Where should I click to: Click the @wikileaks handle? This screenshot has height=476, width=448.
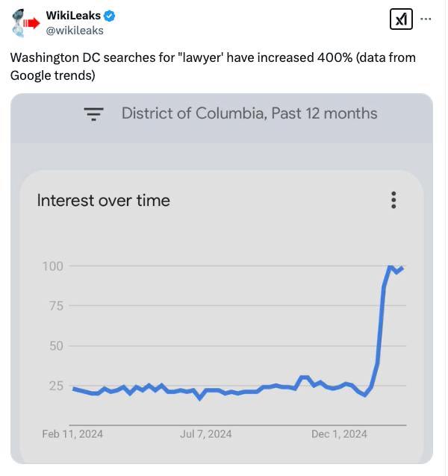tap(75, 31)
